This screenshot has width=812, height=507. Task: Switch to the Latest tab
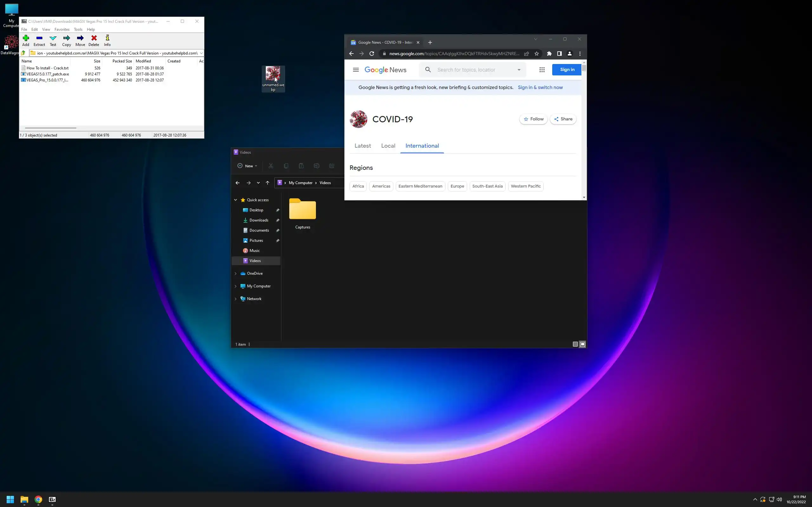pyautogui.click(x=362, y=146)
